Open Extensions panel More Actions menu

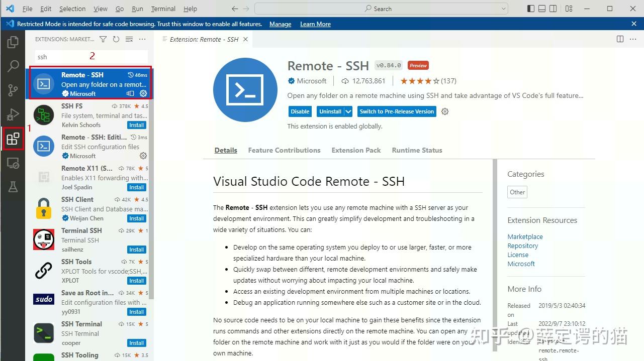click(x=142, y=39)
